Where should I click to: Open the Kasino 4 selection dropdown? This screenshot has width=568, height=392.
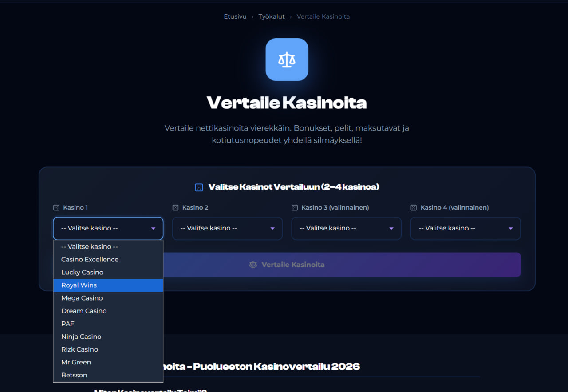[465, 228]
